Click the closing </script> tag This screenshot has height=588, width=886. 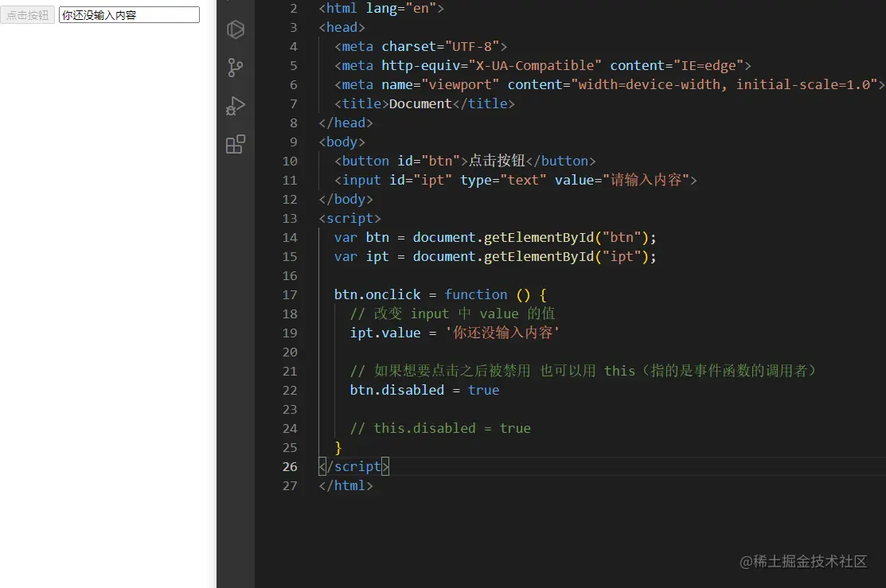[353, 466]
